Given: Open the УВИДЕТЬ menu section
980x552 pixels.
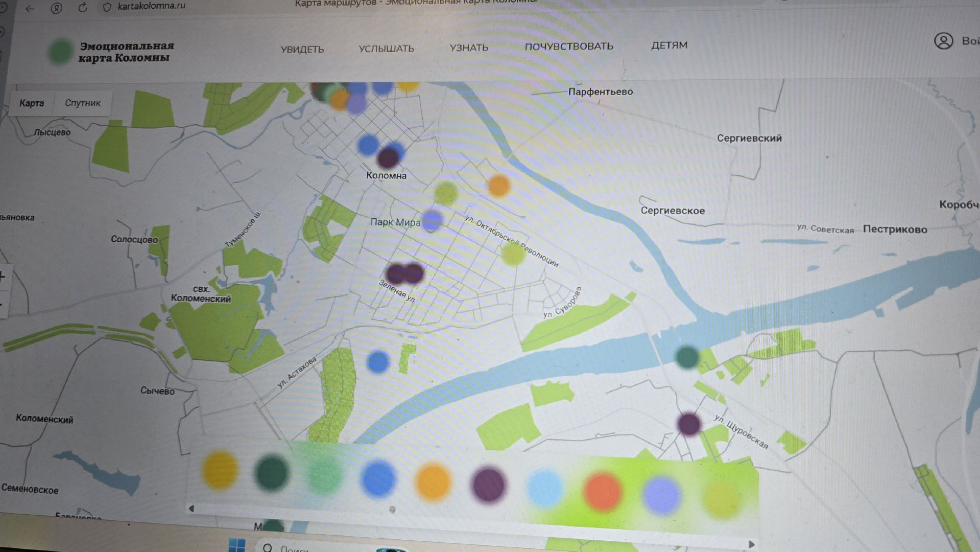Looking at the screenshot, I should [302, 50].
